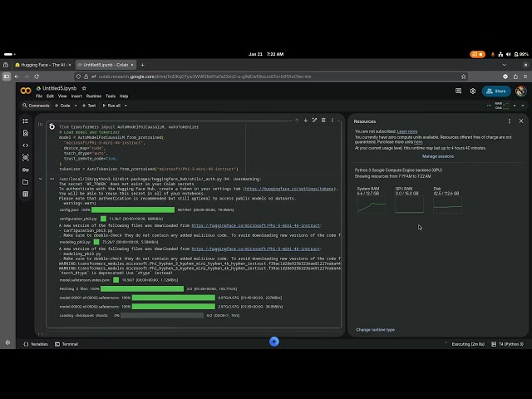Reload the browser page
Screen dimensions: 532x399
(x=37, y=76)
